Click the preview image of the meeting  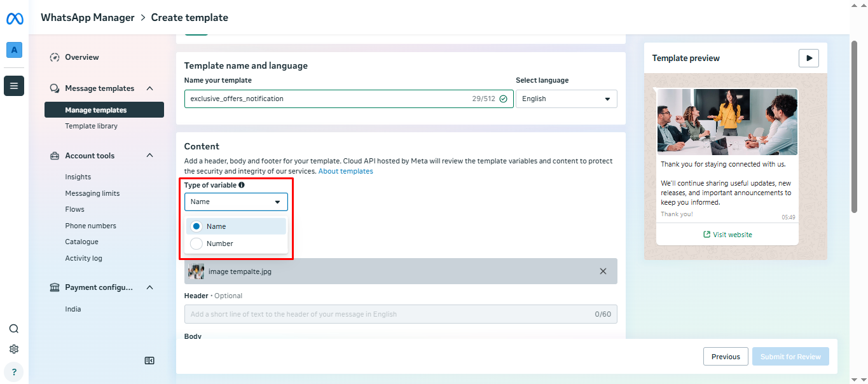click(727, 121)
